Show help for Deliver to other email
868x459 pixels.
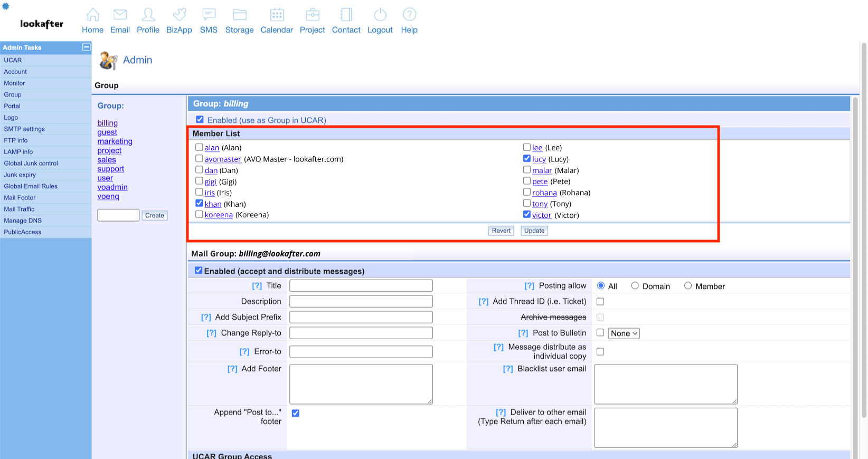click(x=501, y=413)
